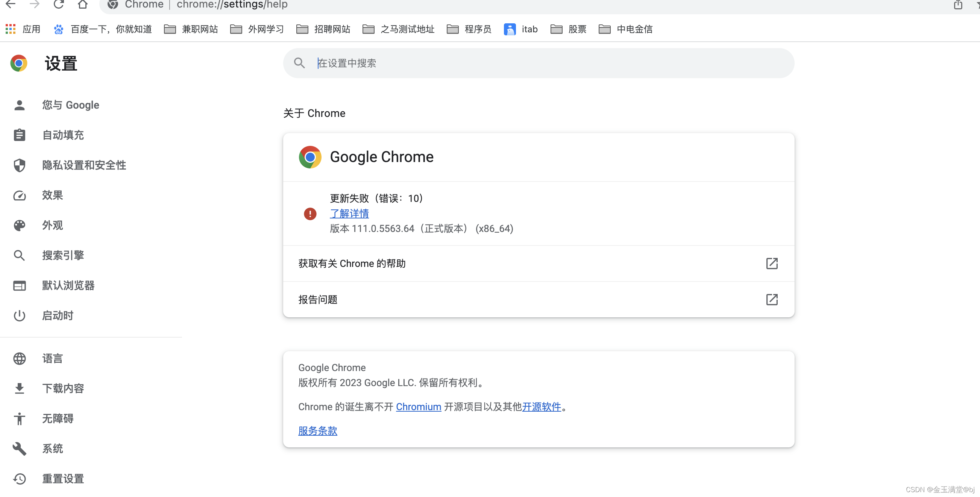
Task: Select the reset clock icon for 重置设置
Action: click(x=20, y=479)
